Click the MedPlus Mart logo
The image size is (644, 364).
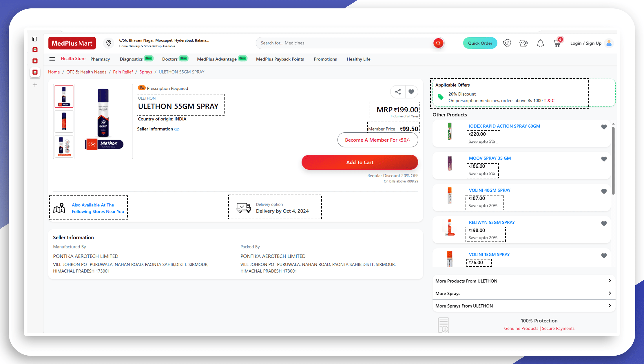pyautogui.click(x=72, y=43)
